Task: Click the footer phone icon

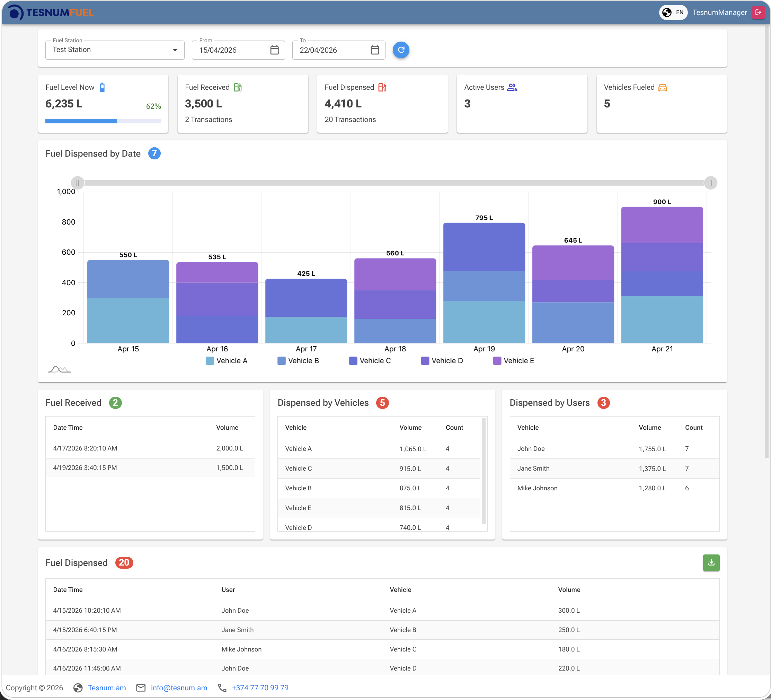Action: [x=222, y=688]
